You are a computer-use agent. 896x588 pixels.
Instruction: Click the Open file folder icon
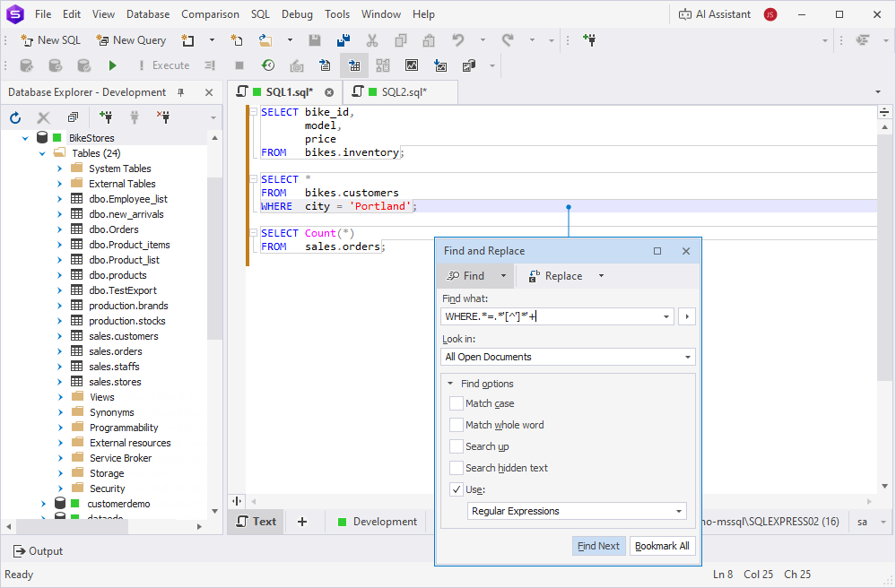[x=265, y=40]
